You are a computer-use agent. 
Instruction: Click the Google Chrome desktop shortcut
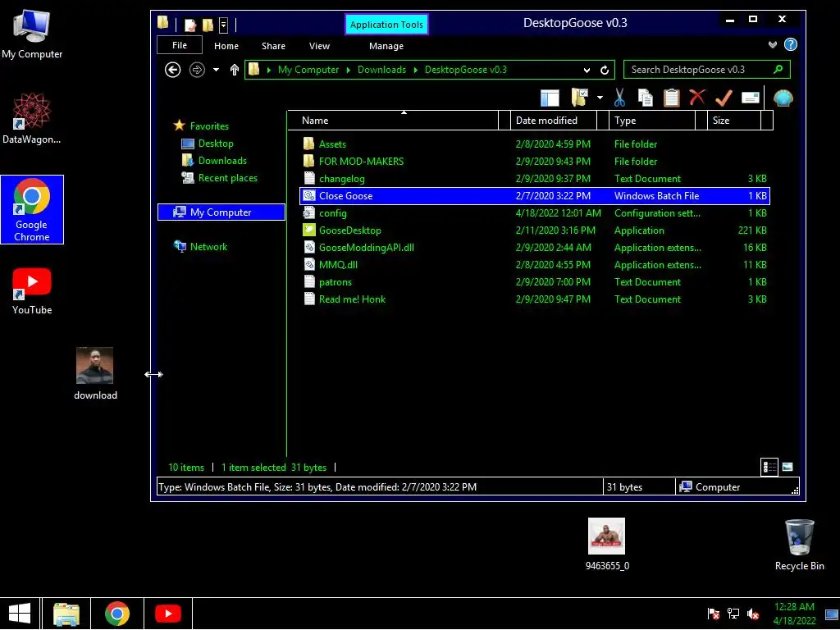coord(32,209)
